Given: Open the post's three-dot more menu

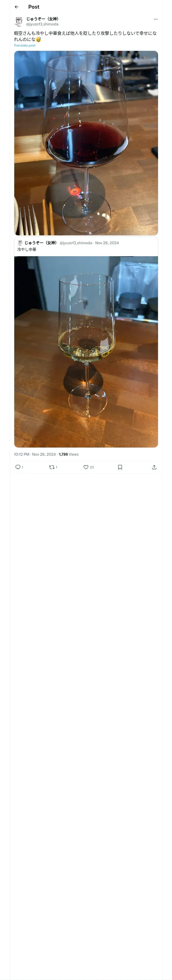Looking at the screenshot, I should (156, 19).
